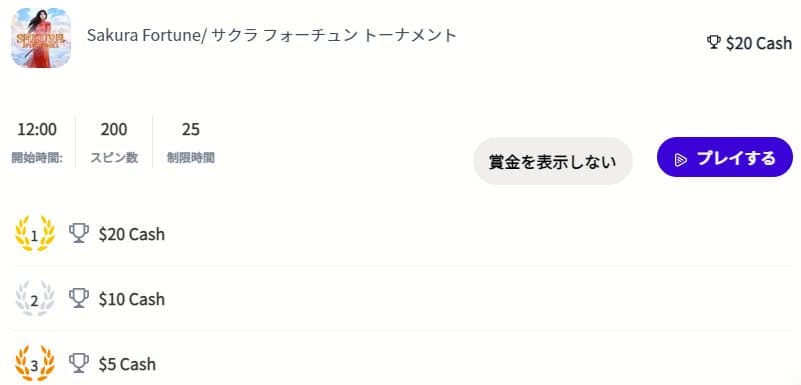The image size is (801, 385).
Task: Click the trophy icon in first prize row
Action: pos(79,233)
